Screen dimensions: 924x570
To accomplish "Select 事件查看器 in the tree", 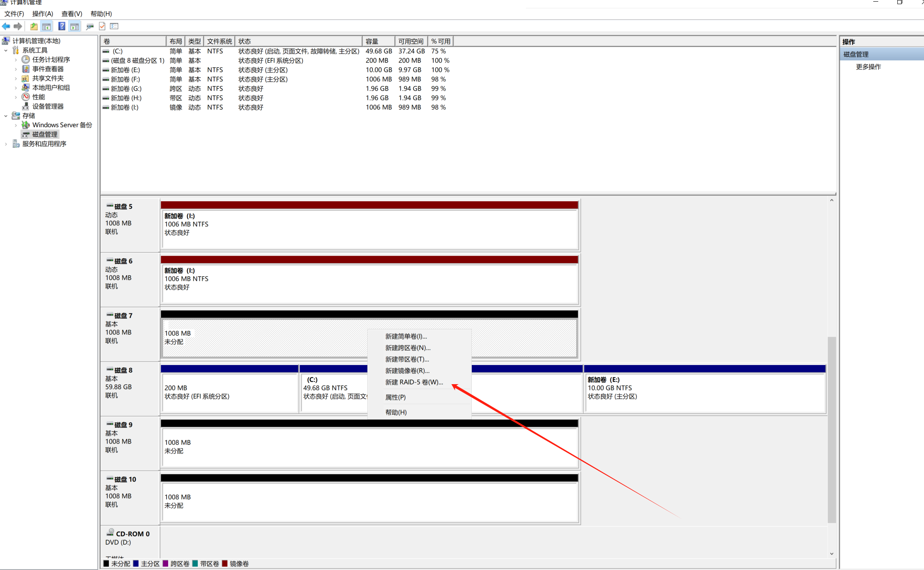I will coord(48,69).
